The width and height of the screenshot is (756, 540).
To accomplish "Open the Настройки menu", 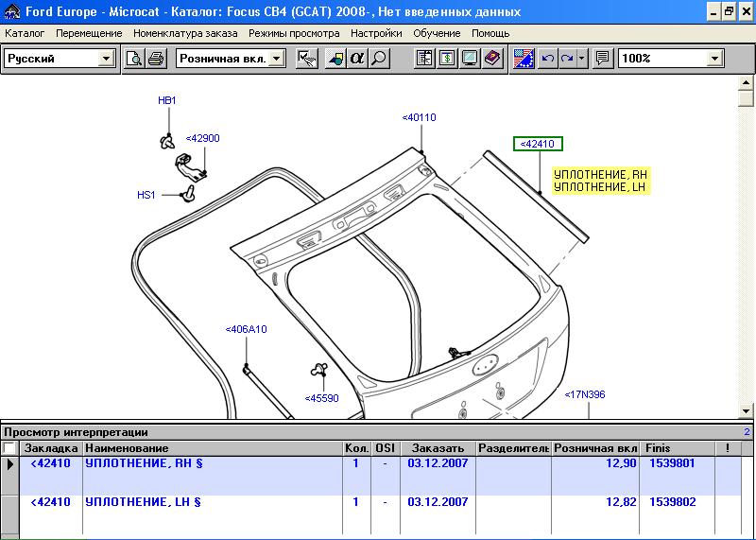I will coord(376,33).
